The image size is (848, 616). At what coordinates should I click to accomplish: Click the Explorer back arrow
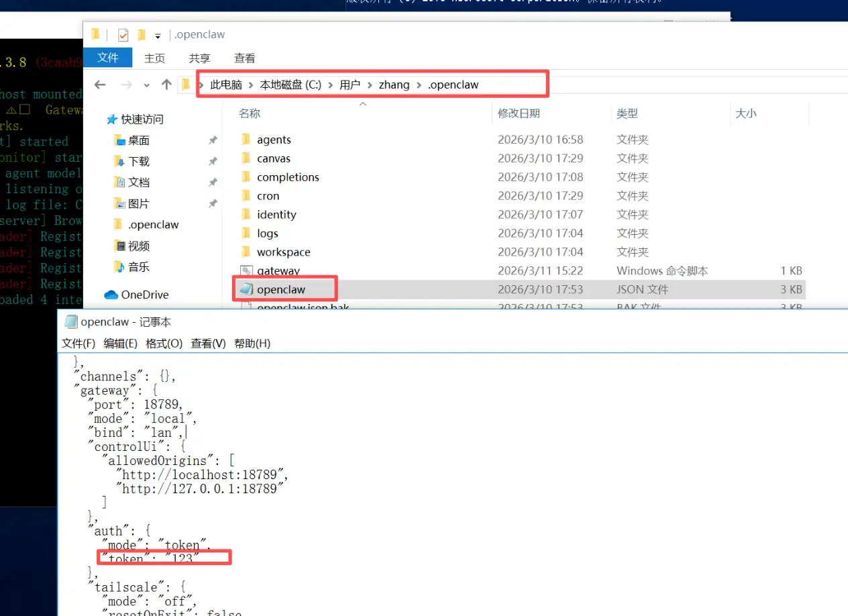click(100, 85)
